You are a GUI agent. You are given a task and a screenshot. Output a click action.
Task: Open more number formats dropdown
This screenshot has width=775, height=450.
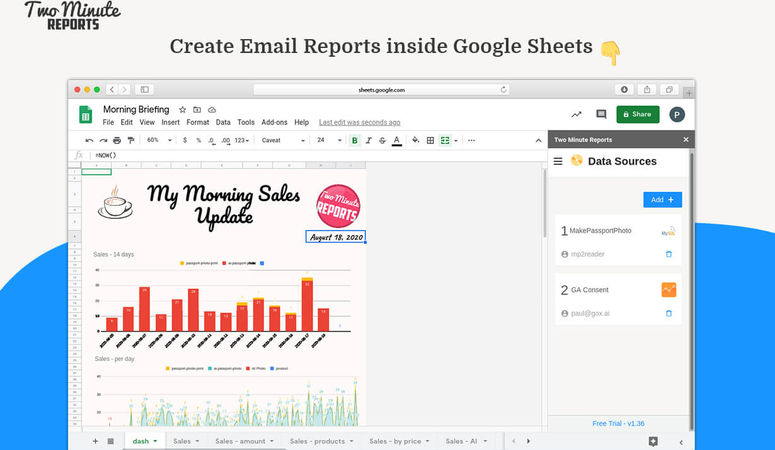click(241, 140)
